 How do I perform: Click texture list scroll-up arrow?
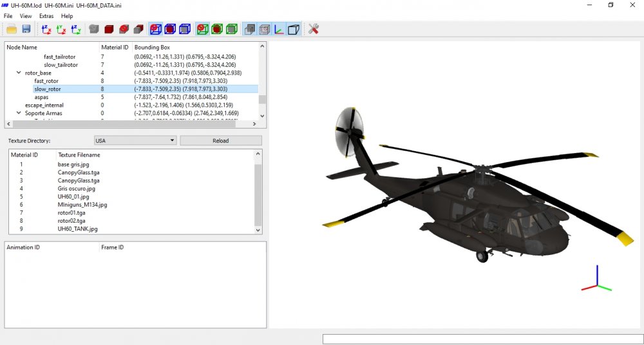(258, 154)
